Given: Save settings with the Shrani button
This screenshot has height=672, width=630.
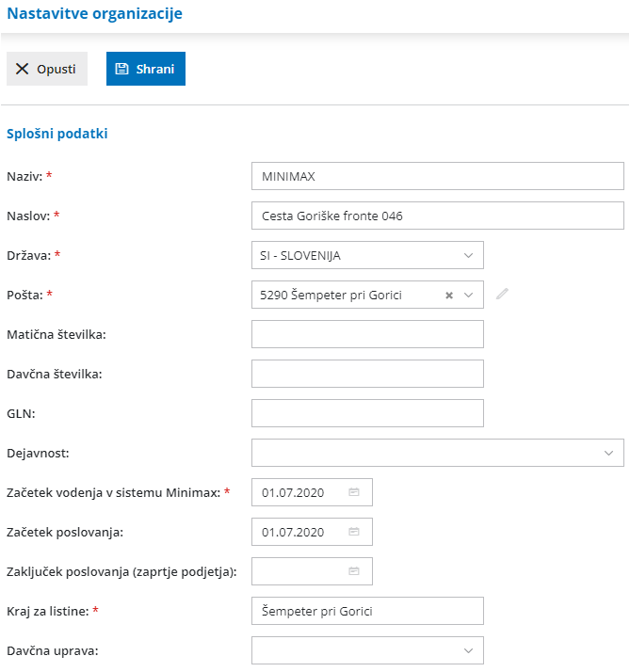Looking at the screenshot, I should point(146,69).
